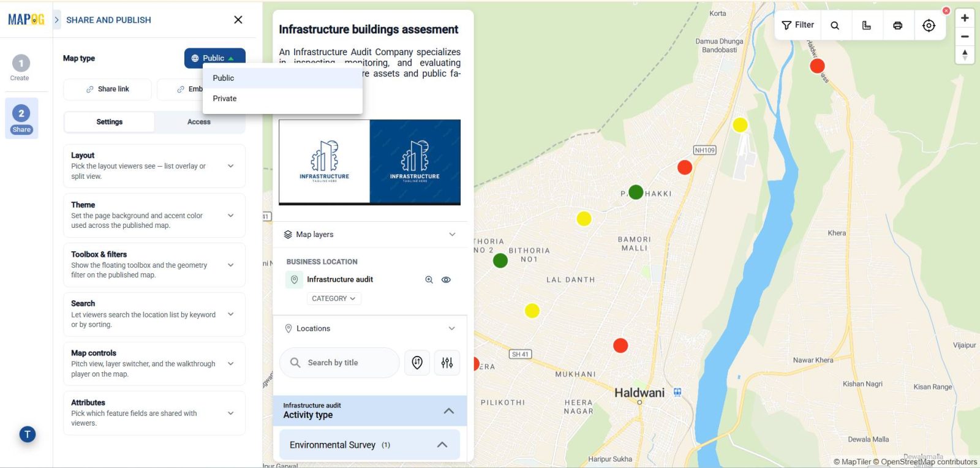
Task: Click the yellow marker below the NH109 sign's north
Action: point(740,125)
